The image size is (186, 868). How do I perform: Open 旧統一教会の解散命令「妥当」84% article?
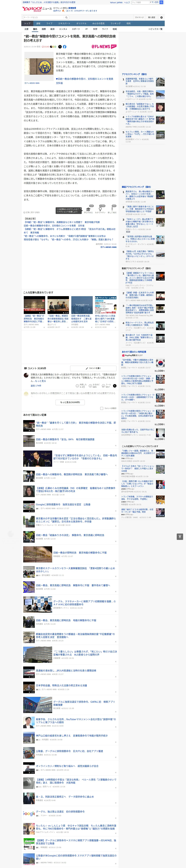(x=65, y=439)
